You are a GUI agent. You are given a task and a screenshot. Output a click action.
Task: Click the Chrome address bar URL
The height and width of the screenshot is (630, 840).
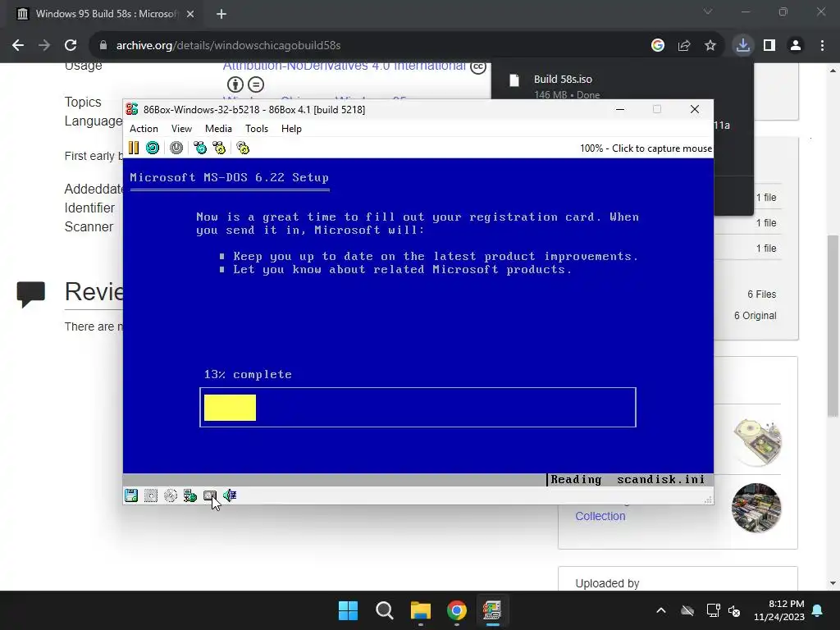click(x=228, y=46)
